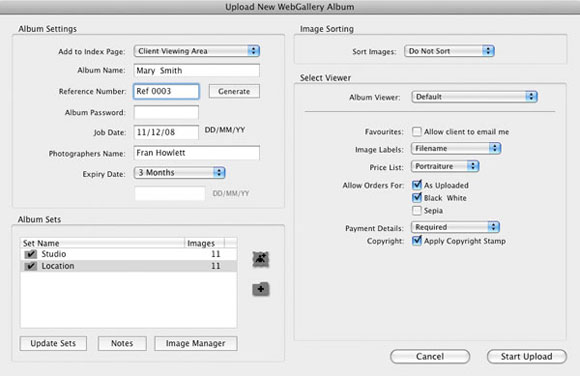
Task: Toggle the Studio set checkbox
Action: [x=31, y=254]
